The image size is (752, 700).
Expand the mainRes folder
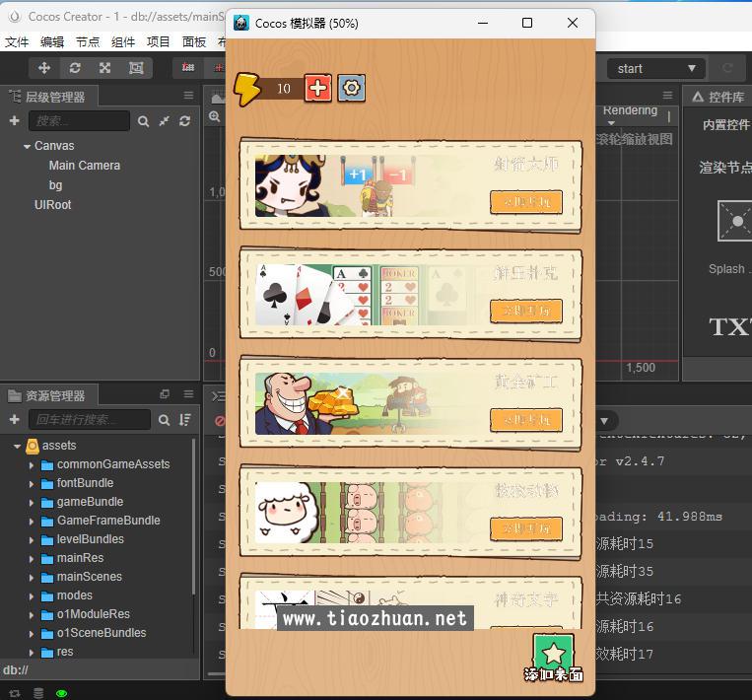(32, 559)
